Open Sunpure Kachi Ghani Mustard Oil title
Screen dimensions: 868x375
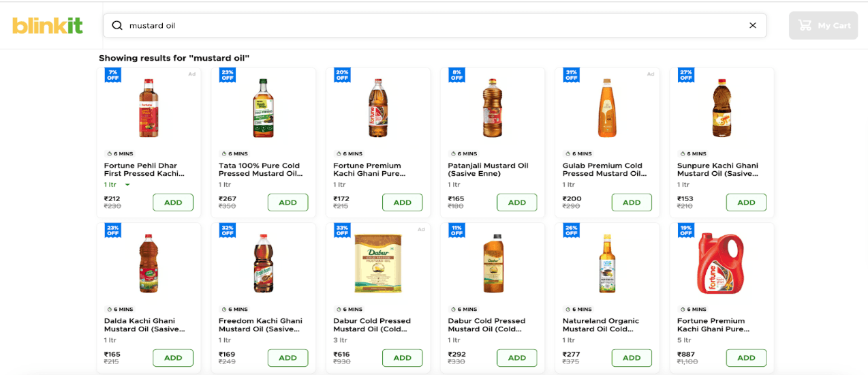(717, 170)
